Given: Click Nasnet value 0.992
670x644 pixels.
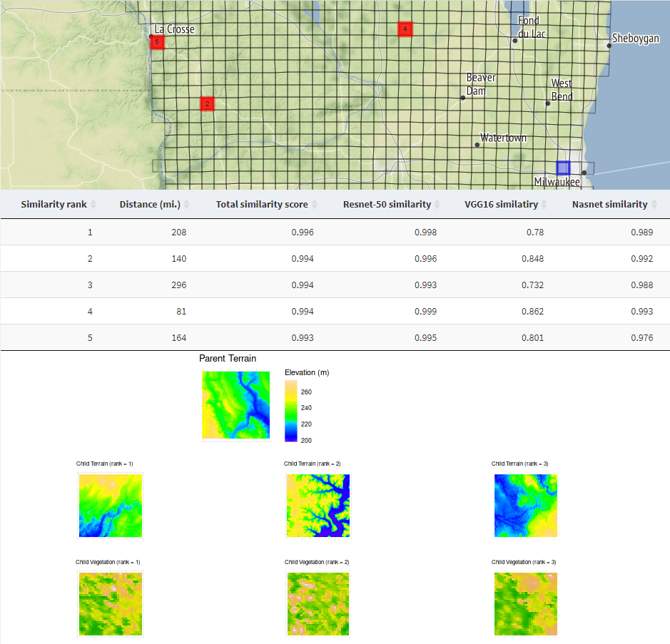Looking at the screenshot, I should tap(641, 259).
